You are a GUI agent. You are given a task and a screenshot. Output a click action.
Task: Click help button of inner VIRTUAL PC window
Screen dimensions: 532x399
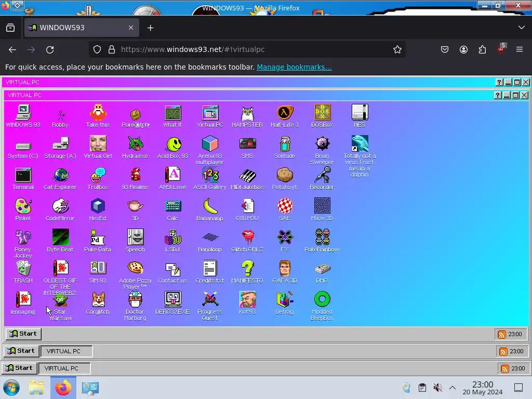point(497,96)
